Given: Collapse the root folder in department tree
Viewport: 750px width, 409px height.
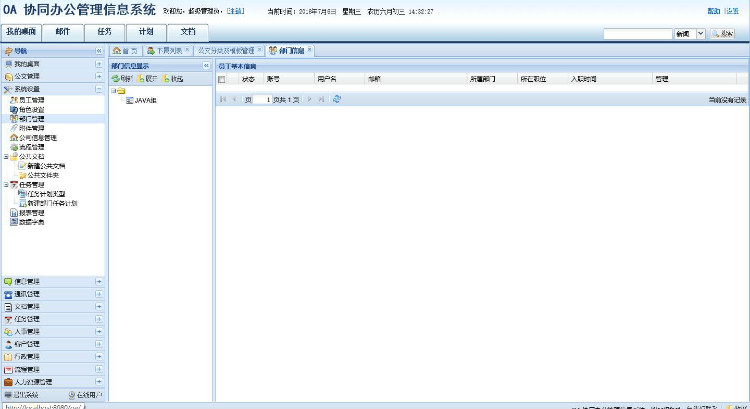Looking at the screenshot, I should [x=113, y=91].
